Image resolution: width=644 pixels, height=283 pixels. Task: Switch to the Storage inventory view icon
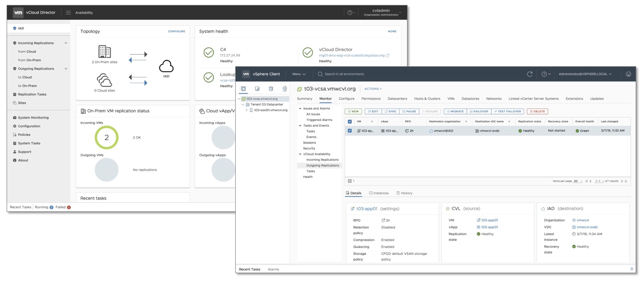(271, 89)
